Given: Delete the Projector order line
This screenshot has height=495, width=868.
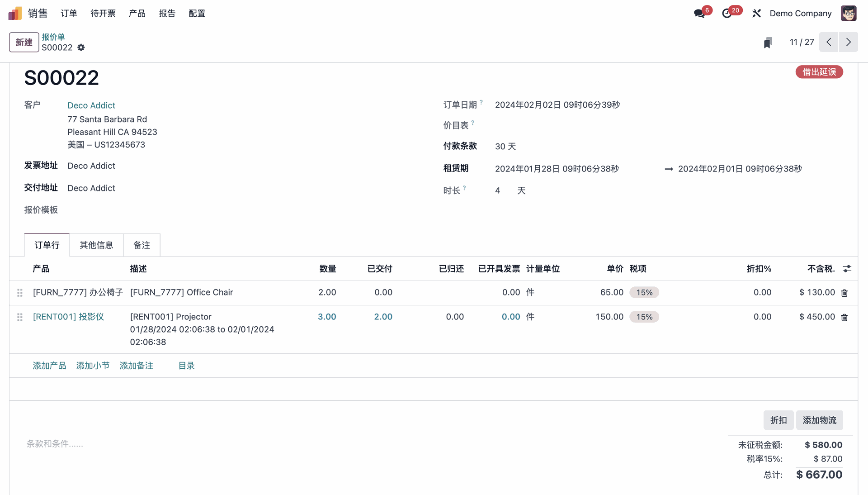Looking at the screenshot, I should (844, 318).
